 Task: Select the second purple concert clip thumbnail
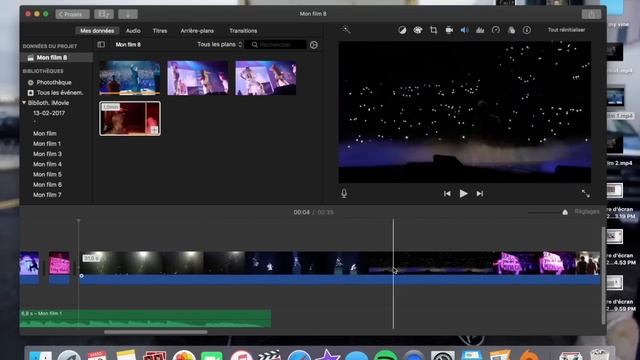[198, 78]
